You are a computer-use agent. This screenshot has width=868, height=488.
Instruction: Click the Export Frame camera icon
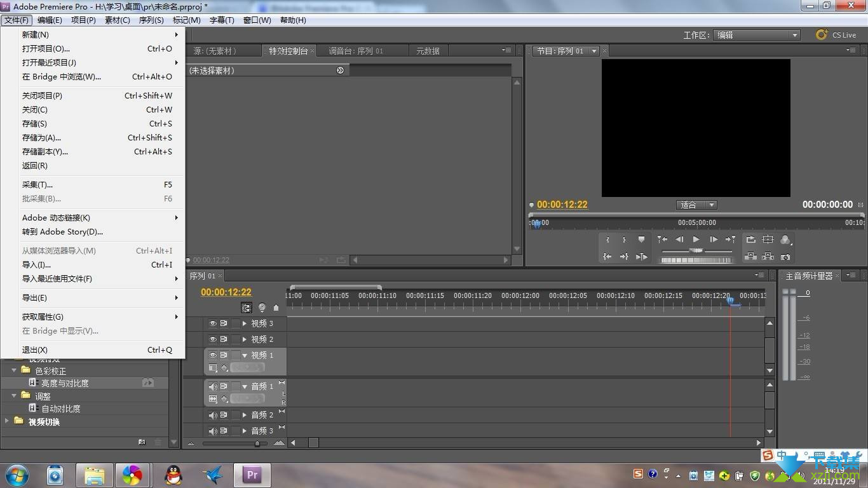785,257
